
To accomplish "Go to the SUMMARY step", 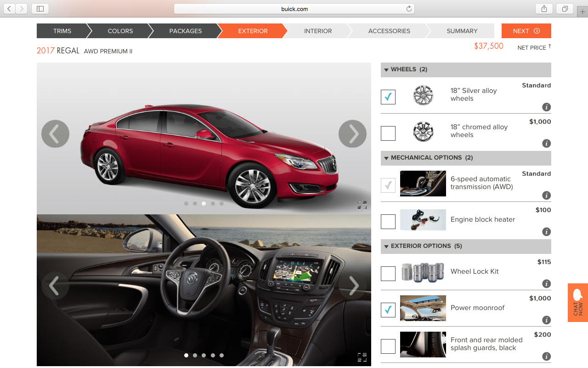I will pos(462,31).
